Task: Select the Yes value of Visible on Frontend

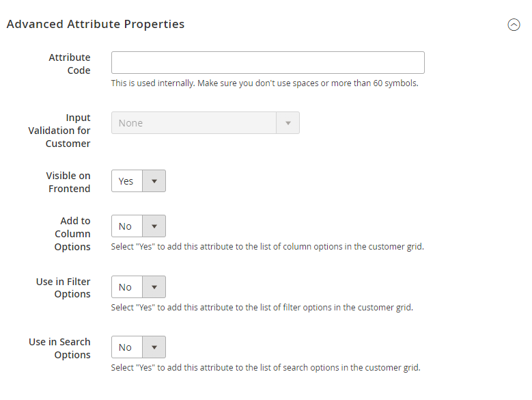Action: pyautogui.click(x=126, y=181)
